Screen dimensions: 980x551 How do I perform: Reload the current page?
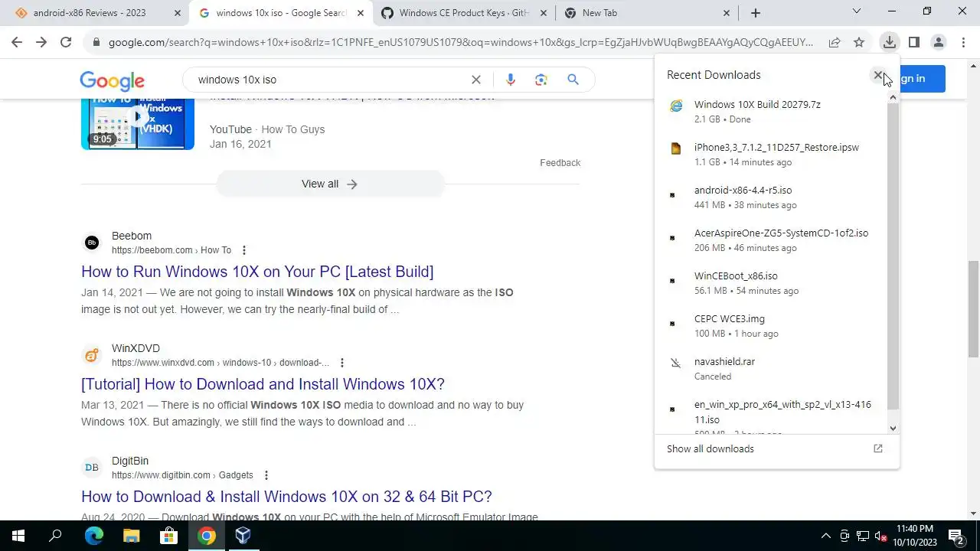coord(66,43)
